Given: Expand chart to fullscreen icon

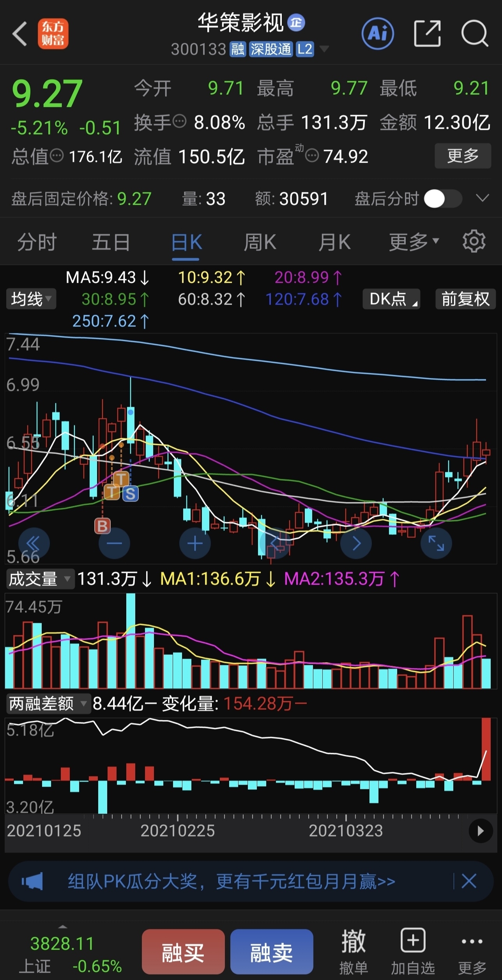Looking at the screenshot, I should tap(436, 543).
